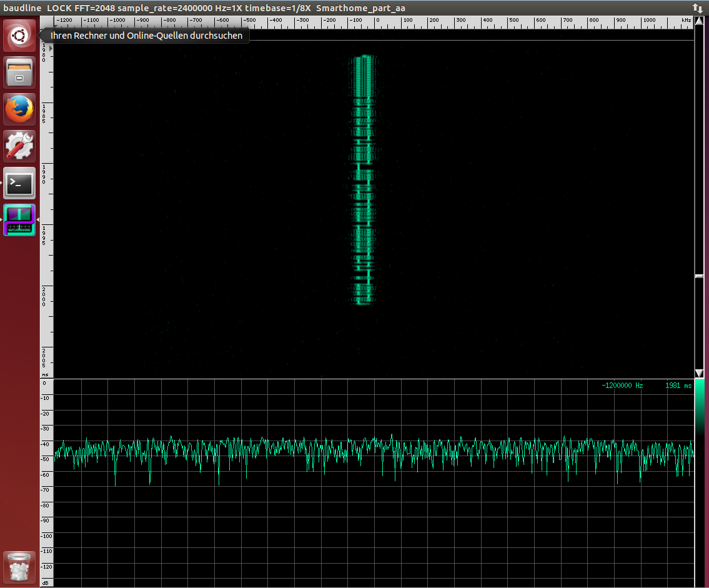Click the -600 mark on frequency ruler
The image size is (709, 588).
pos(222,21)
